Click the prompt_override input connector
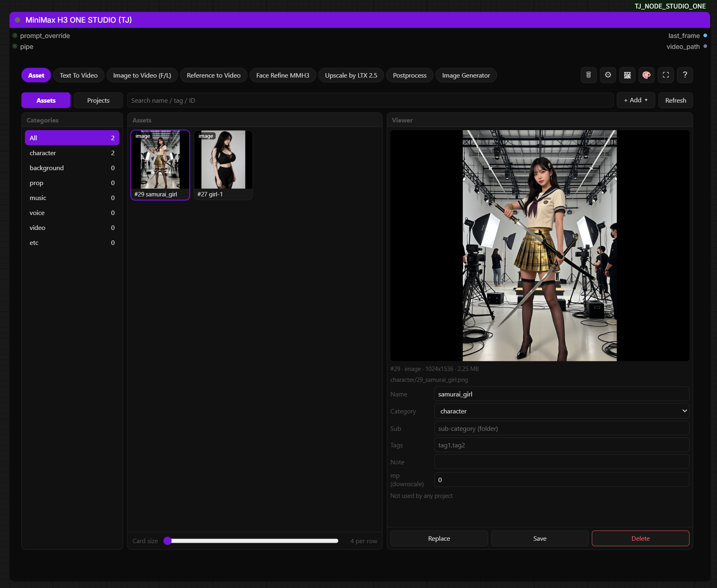Image resolution: width=717 pixels, height=588 pixels. (15, 36)
